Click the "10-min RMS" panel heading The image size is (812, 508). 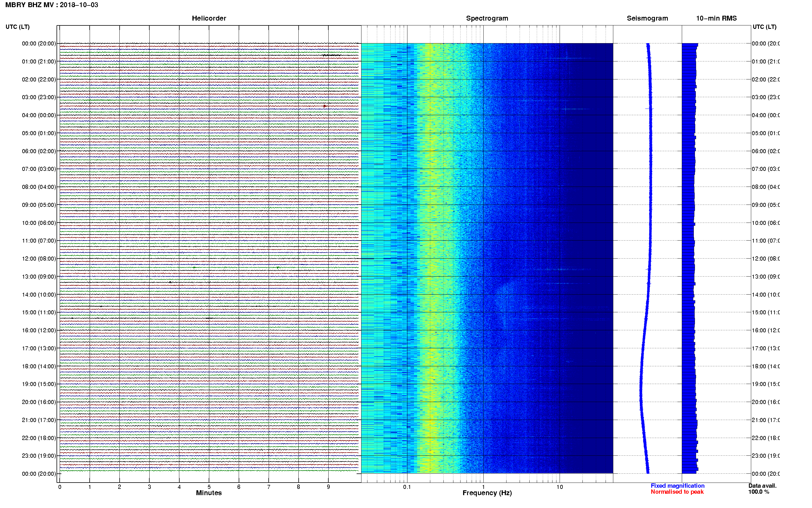click(x=716, y=19)
